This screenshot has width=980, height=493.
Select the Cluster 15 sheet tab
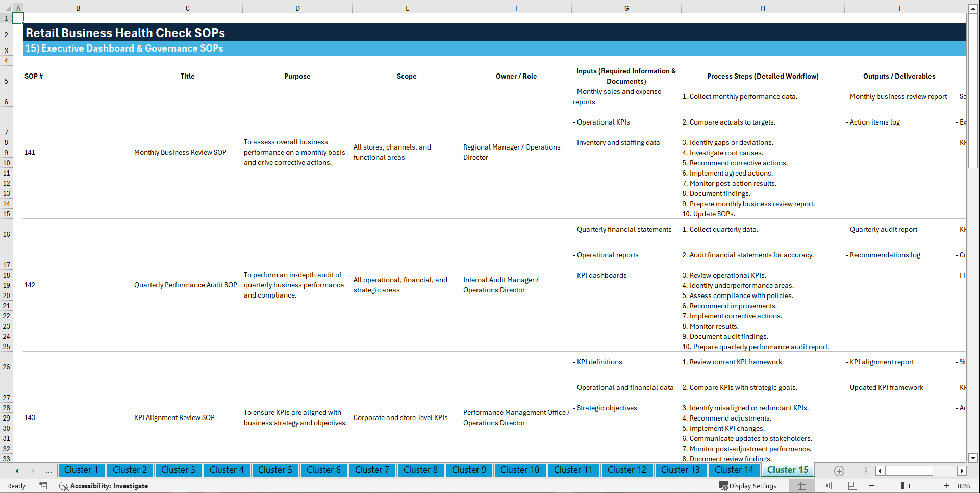coord(787,470)
